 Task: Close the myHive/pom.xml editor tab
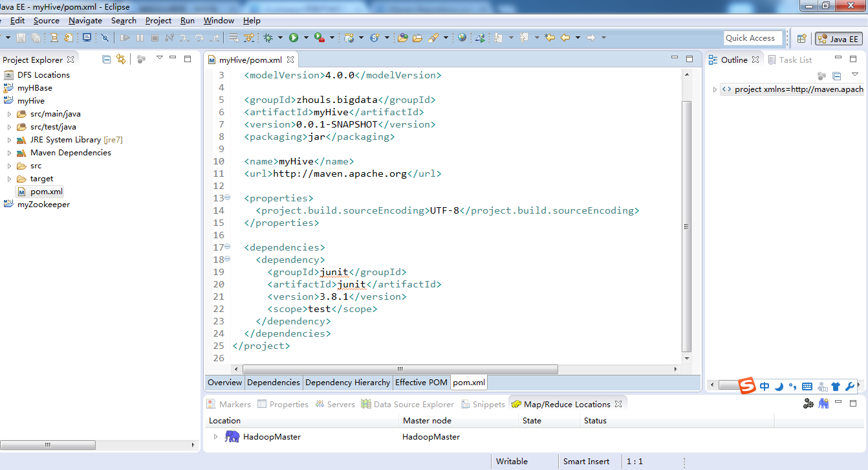click(290, 60)
